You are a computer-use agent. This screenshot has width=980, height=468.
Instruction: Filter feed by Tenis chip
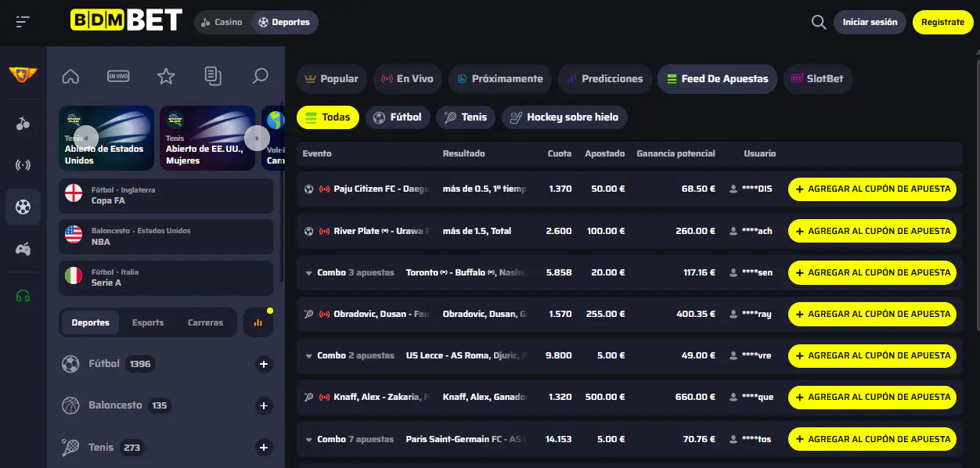click(466, 117)
